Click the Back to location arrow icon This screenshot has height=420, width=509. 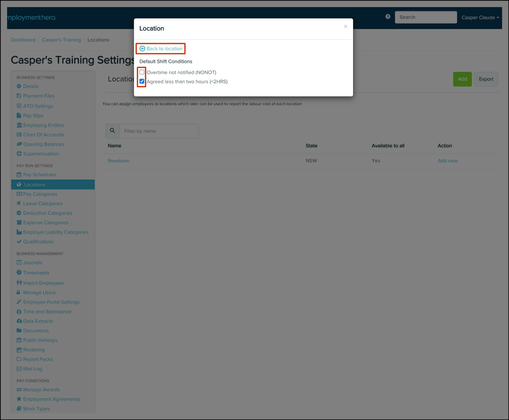tap(142, 48)
